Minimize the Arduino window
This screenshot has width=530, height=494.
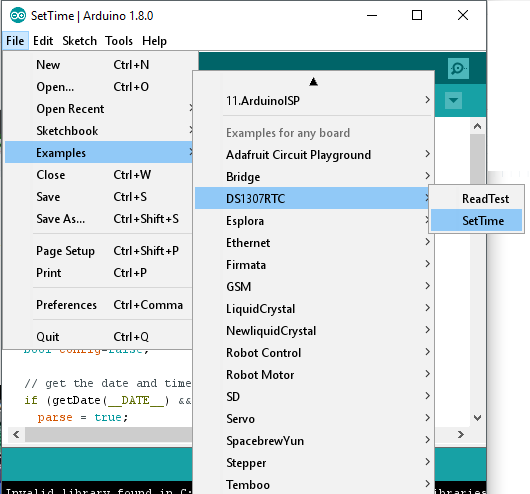(x=372, y=15)
